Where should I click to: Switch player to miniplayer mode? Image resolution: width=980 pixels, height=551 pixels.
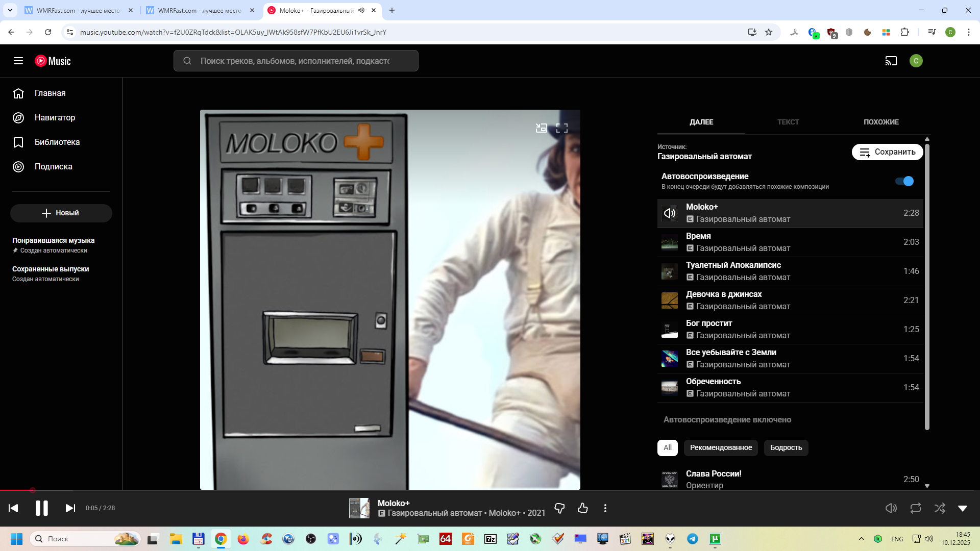pyautogui.click(x=541, y=128)
